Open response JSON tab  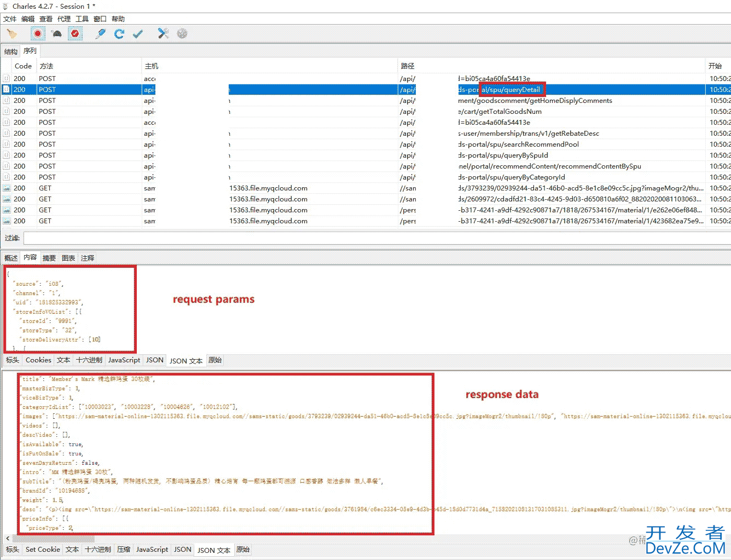(183, 550)
